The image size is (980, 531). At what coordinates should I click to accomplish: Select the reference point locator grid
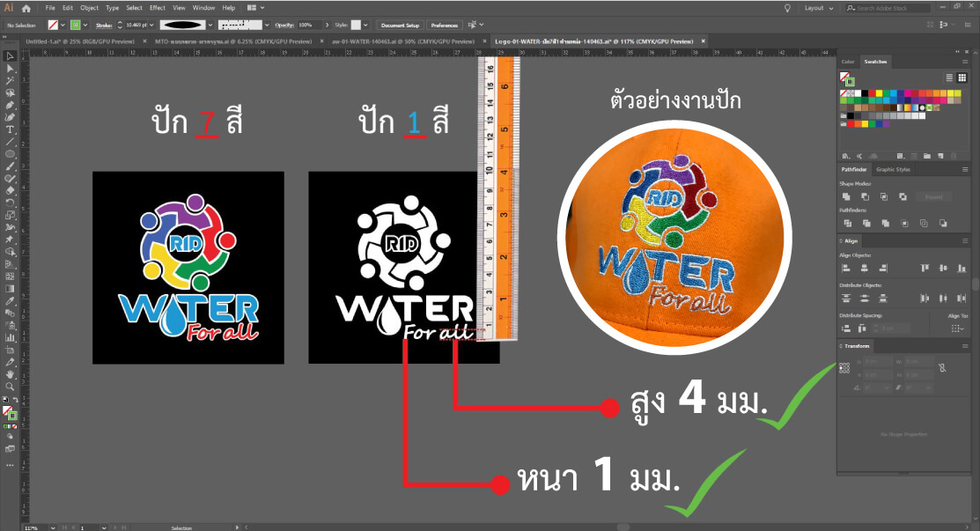(844, 368)
